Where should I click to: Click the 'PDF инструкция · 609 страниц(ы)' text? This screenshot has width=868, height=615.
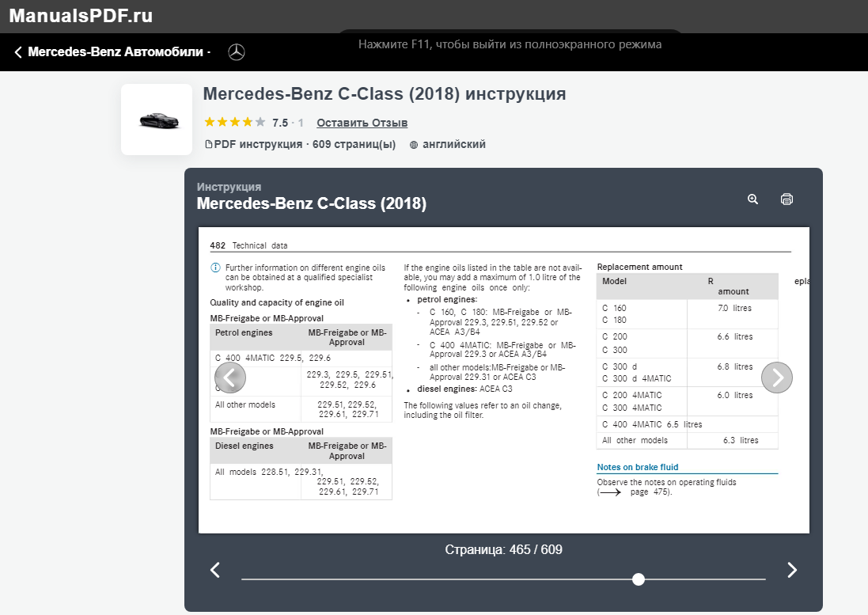coord(305,145)
